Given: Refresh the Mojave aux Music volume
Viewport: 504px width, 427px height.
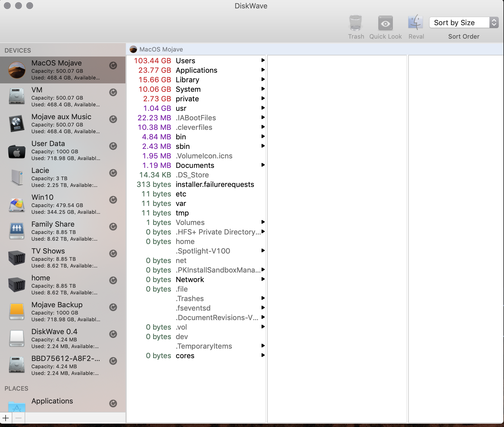Looking at the screenshot, I should point(113,119).
